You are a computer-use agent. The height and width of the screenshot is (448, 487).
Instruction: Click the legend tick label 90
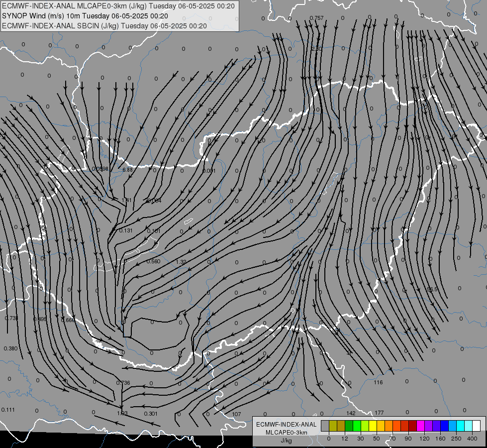408,439
